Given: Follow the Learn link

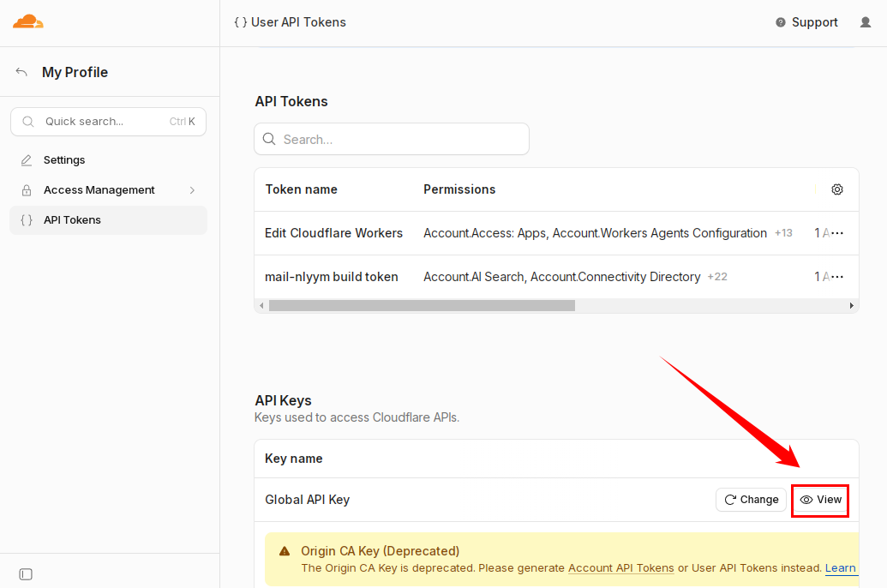Looking at the screenshot, I should coord(841,567).
